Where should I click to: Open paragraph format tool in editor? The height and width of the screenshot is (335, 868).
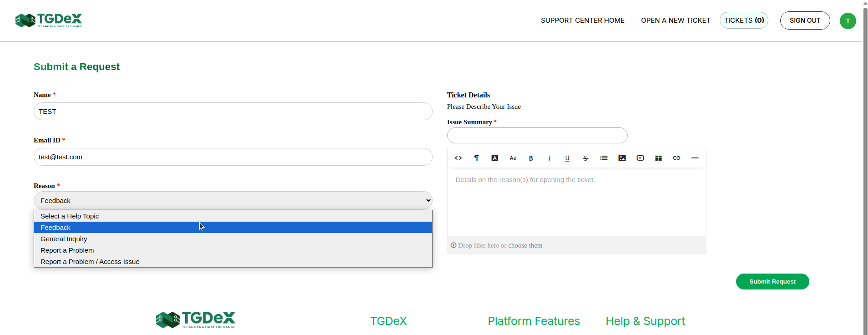pos(476,158)
